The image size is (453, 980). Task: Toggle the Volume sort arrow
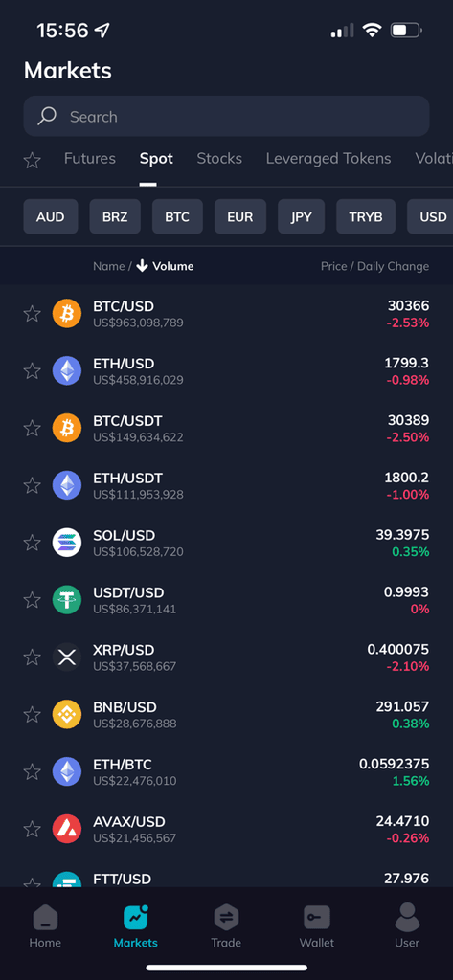pyautogui.click(x=142, y=266)
